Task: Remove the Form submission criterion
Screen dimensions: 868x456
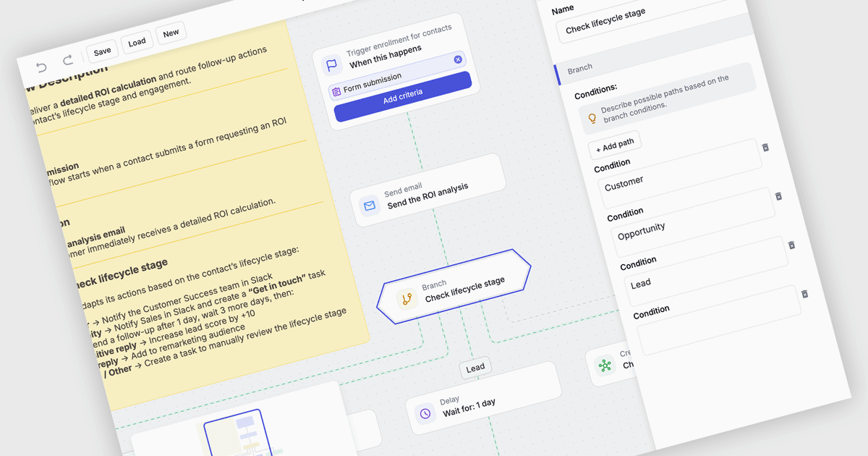Action: coord(458,59)
